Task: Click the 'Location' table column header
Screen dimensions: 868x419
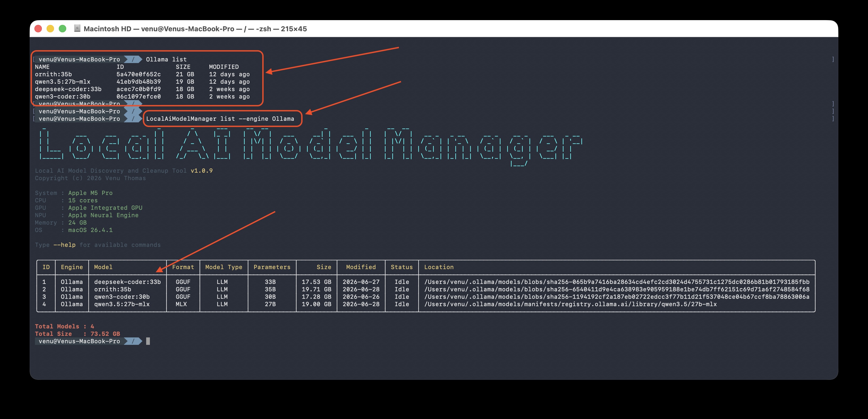Action: (x=439, y=267)
